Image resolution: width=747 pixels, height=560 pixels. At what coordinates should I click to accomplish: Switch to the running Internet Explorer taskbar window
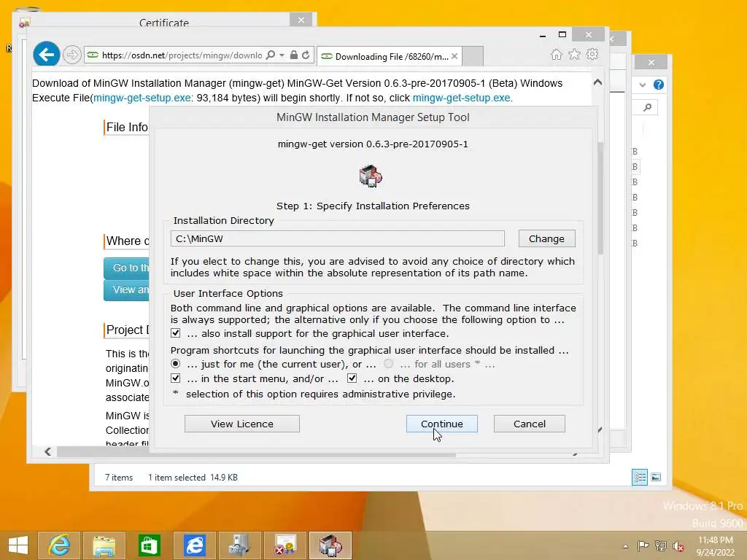click(194, 545)
